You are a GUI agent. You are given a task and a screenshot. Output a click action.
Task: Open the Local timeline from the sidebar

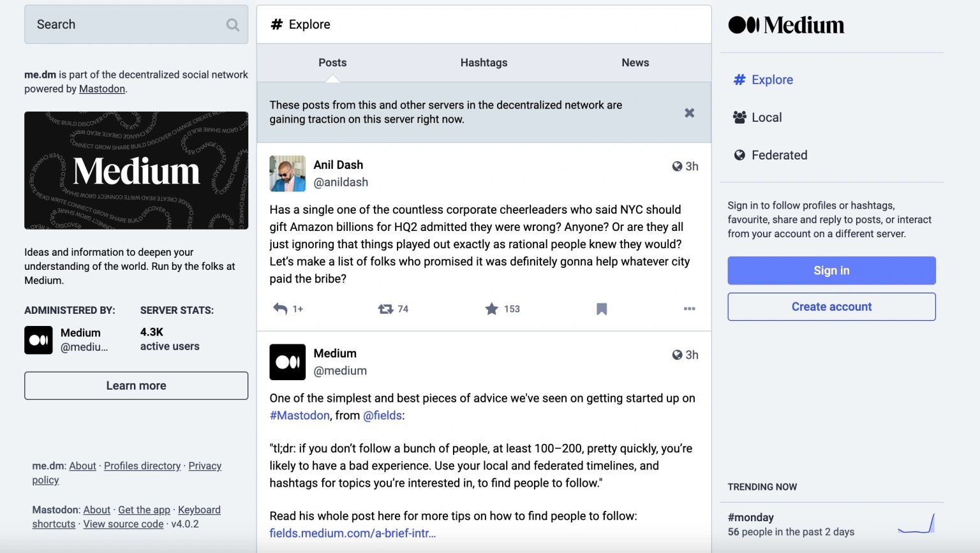766,117
